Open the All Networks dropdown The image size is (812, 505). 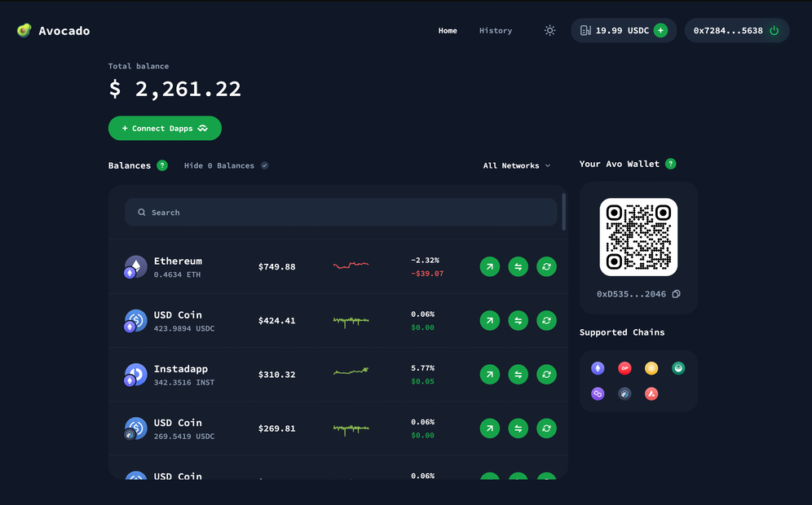pos(516,165)
